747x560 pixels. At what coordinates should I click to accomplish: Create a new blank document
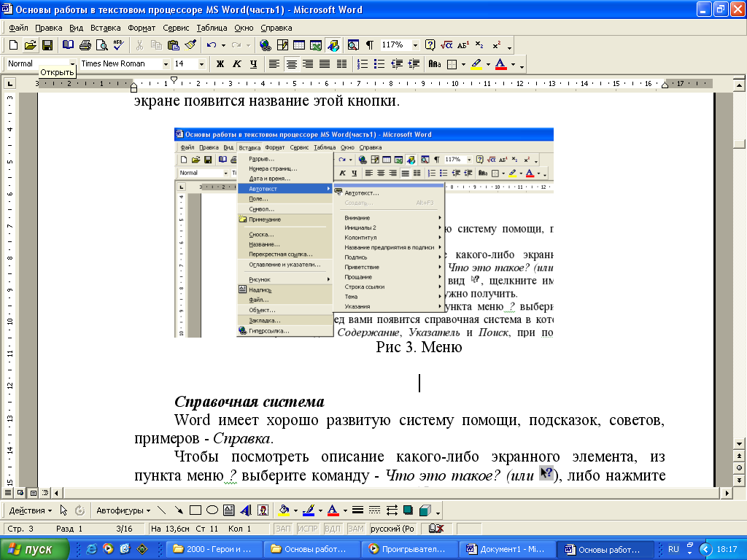(x=13, y=45)
